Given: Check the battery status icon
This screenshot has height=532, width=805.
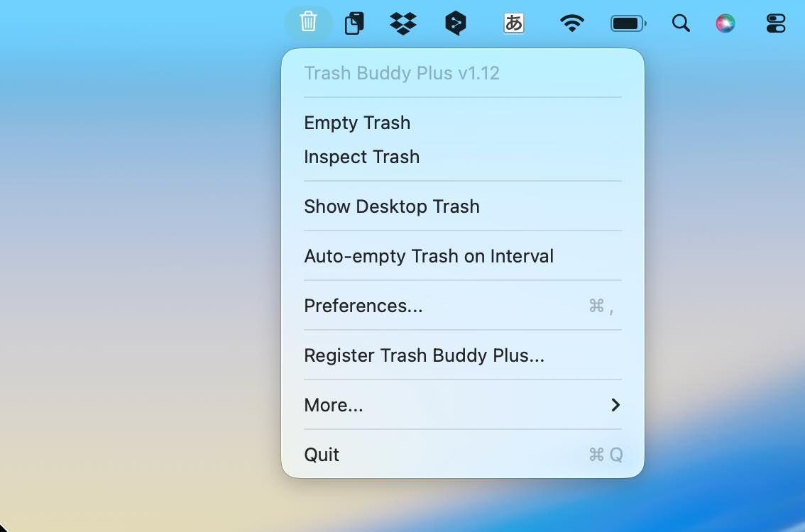Looking at the screenshot, I should 628,23.
